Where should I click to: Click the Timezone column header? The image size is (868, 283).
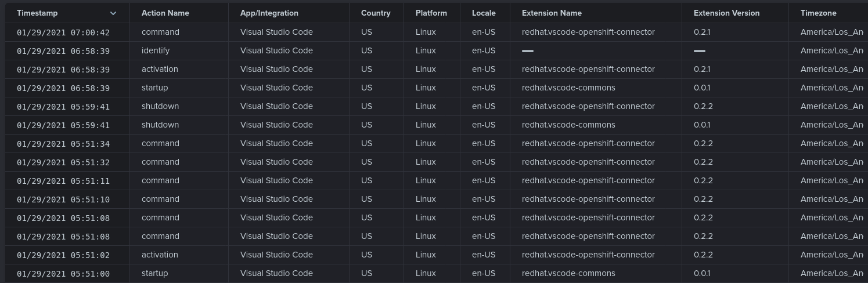819,13
